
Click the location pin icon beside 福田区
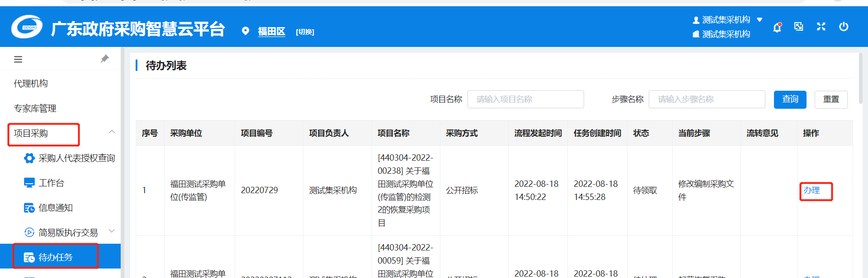(245, 31)
